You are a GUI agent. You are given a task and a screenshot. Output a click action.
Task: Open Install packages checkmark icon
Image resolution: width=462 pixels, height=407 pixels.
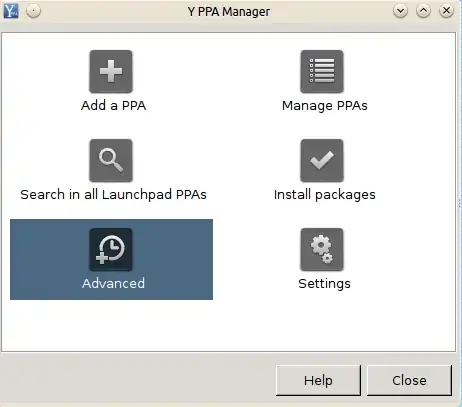coord(322,160)
